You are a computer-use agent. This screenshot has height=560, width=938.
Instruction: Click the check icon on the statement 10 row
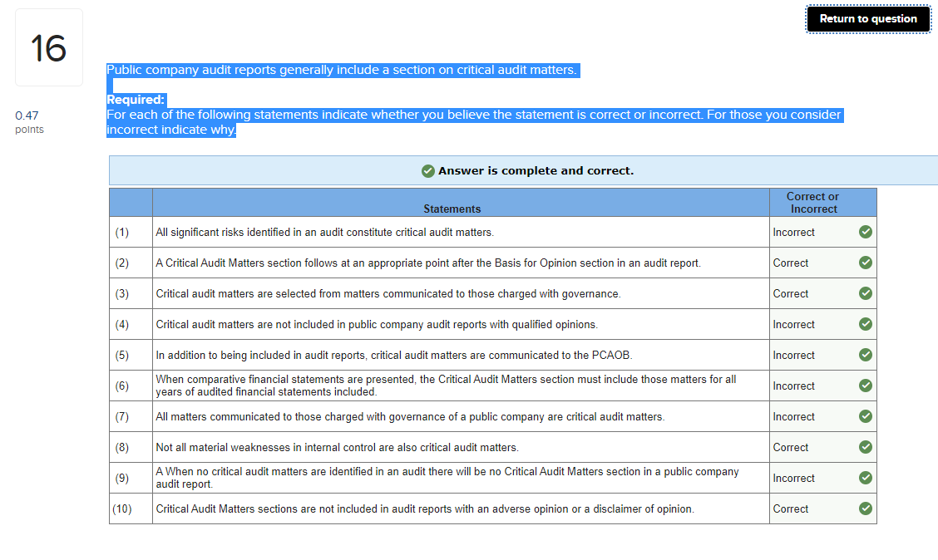click(x=866, y=508)
